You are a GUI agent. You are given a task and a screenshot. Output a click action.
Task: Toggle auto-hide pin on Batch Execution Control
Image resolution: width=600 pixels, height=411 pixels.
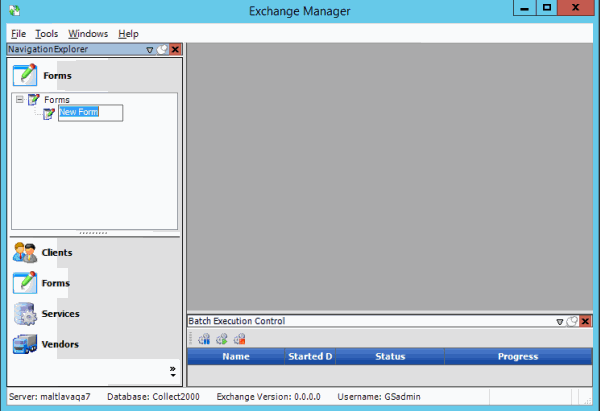[571, 321]
